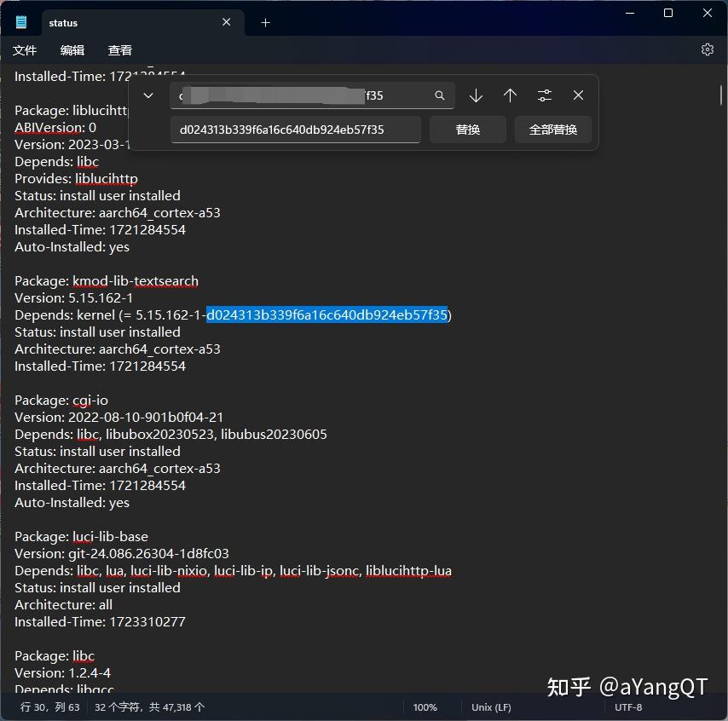Click the 全部替换 button

[x=552, y=129]
